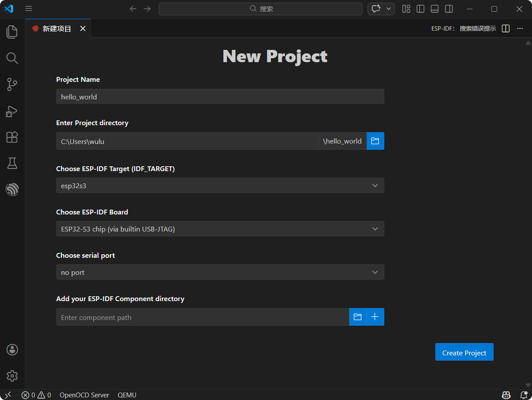Toggle the secondary side bar layout
Screen dimensions: 532x400
point(449,9)
